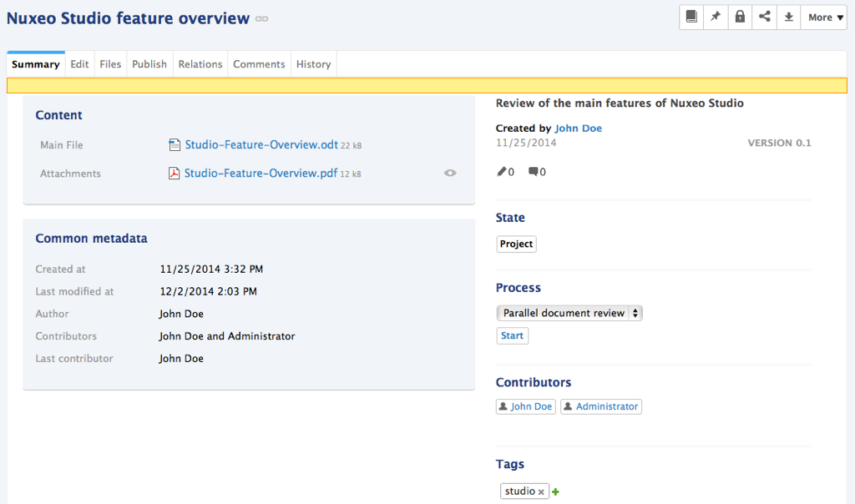Click the comments bubble count icon
This screenshot has width=855, height=504.
[x=534, y=172]
